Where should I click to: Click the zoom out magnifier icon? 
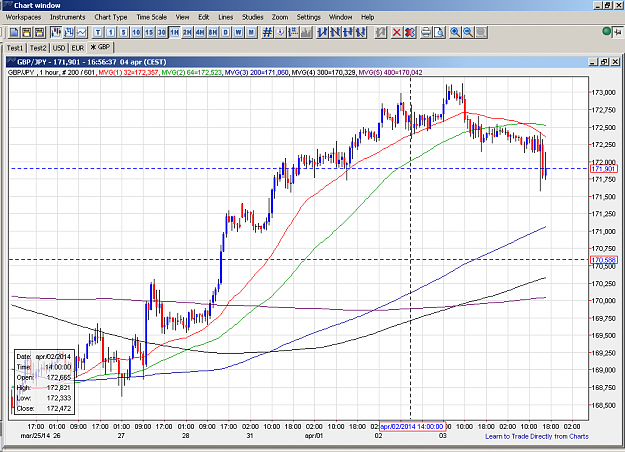click(x=468, y=32)
